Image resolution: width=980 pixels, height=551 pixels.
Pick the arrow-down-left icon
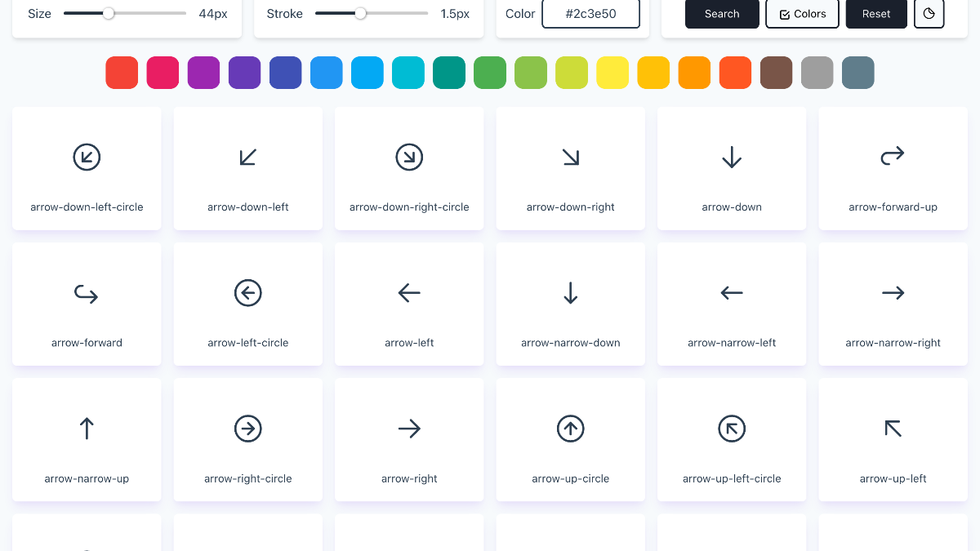[x=248, y=157]
